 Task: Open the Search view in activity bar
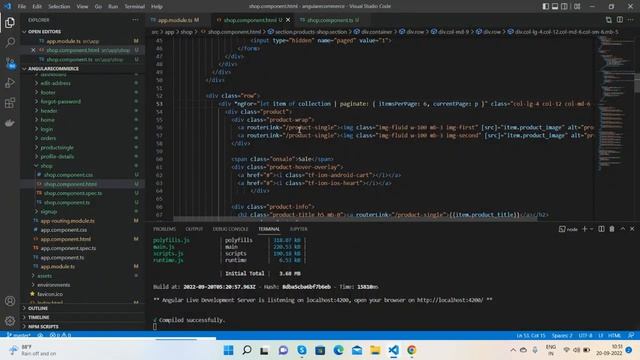[x=10, y=42]
